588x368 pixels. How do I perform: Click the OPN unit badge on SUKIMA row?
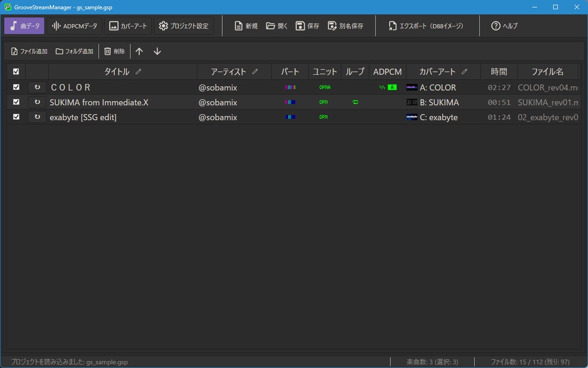pyautogui.click(x=324, y=102)
